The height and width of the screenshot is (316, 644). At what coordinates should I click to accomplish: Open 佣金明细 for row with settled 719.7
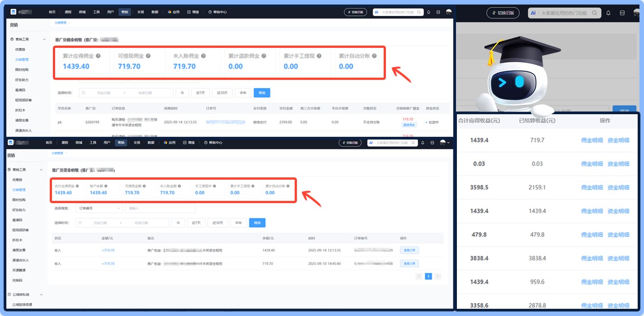[x=592, y=140]
